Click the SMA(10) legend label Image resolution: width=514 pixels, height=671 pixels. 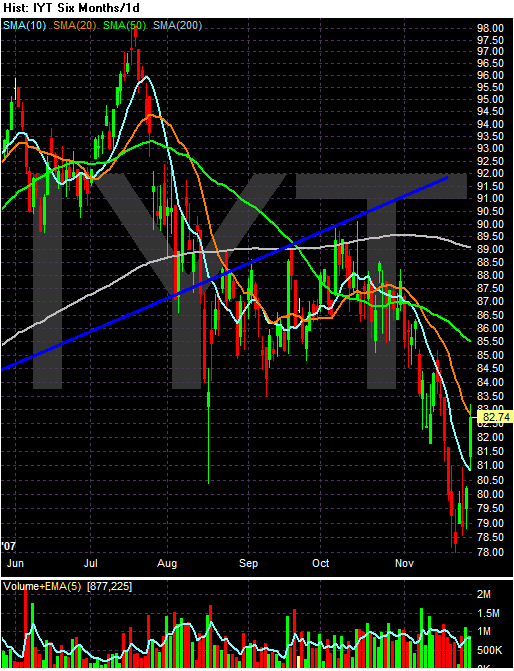point(24,25)
